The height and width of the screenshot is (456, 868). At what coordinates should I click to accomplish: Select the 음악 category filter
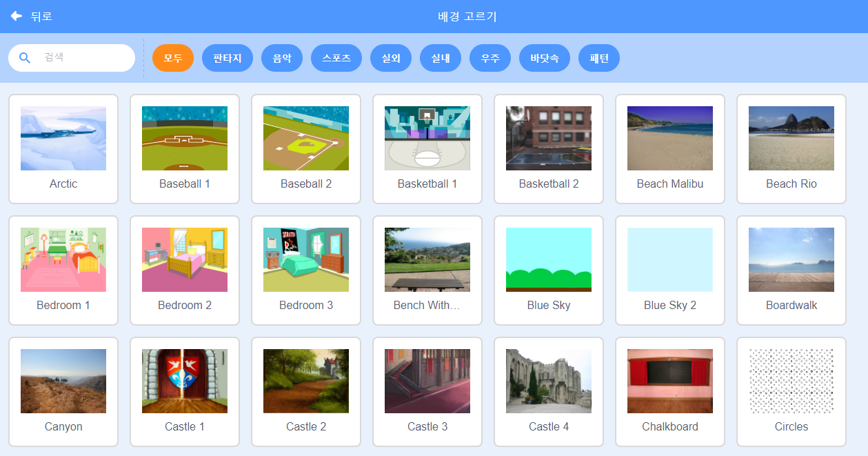pos(282,58)
